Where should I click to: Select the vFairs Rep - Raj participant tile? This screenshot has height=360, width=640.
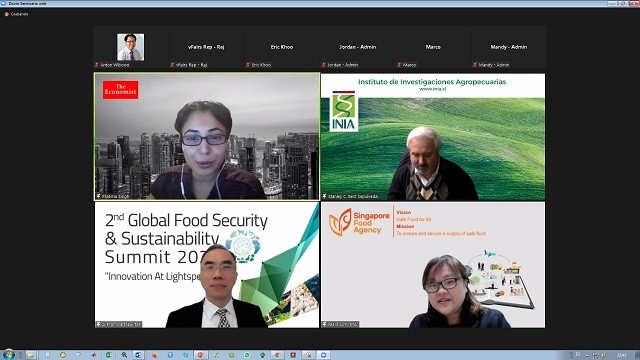tap(206, 47)
